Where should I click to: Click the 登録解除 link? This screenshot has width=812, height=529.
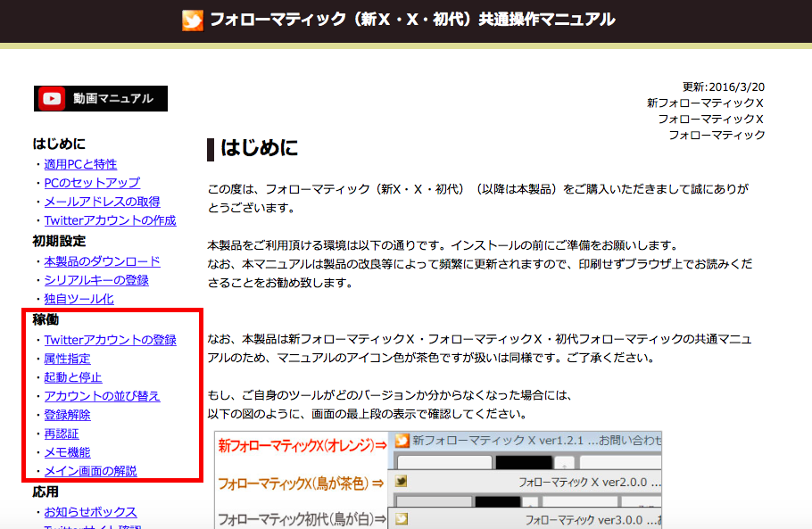coord(67,415)
